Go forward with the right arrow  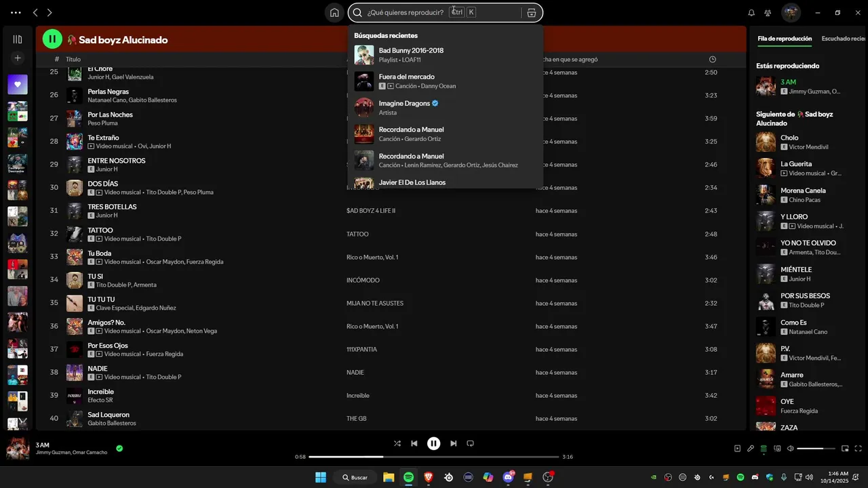point(50,13)
